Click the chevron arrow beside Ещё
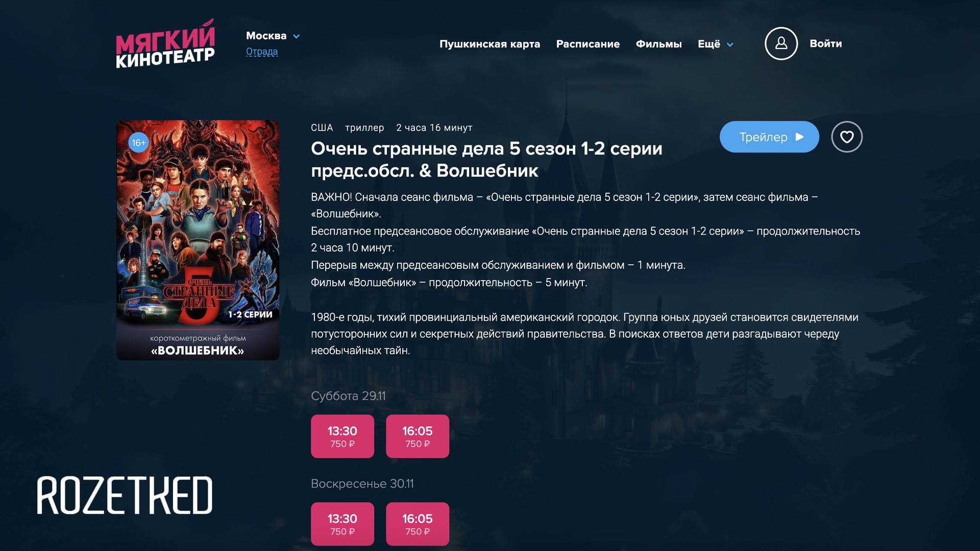 pyautogui.click(x=730, y=45)
